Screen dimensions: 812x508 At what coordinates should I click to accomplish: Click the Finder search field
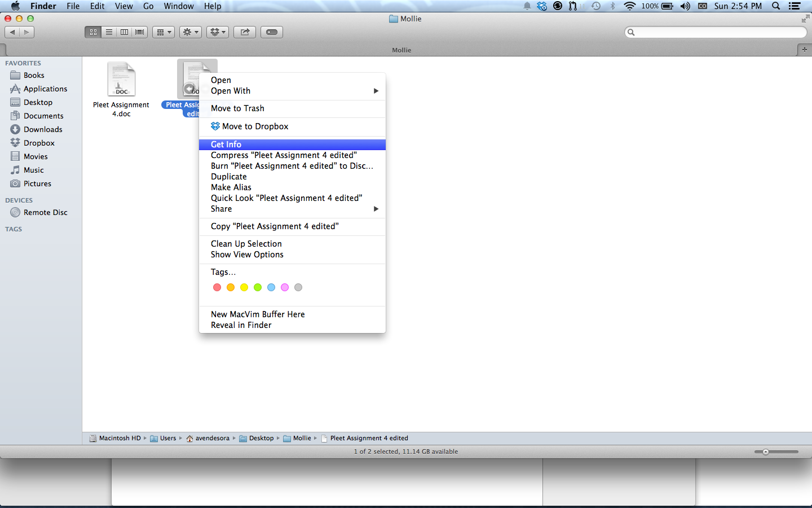pos(716,32)
